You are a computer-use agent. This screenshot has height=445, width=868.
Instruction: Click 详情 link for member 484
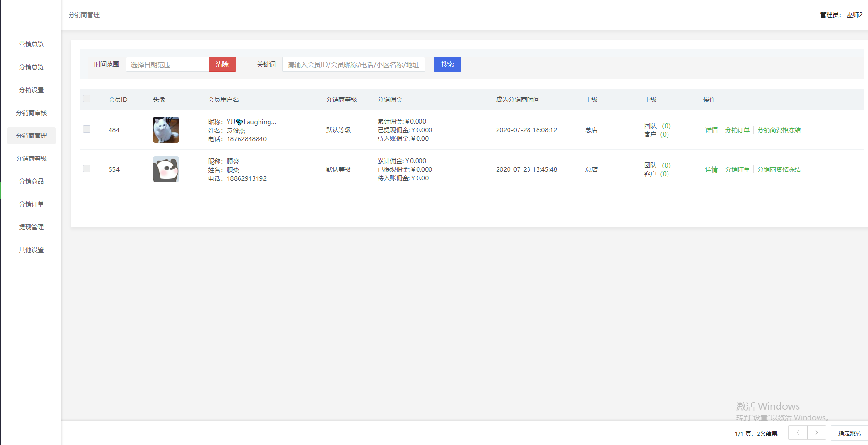pyautogui.click(x=711, y=130)
